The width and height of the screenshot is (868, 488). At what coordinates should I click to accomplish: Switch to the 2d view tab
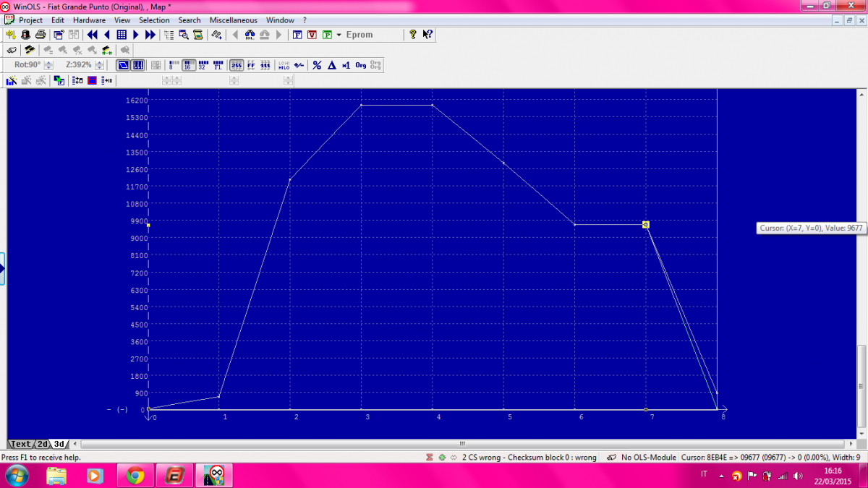pos(43,444)
